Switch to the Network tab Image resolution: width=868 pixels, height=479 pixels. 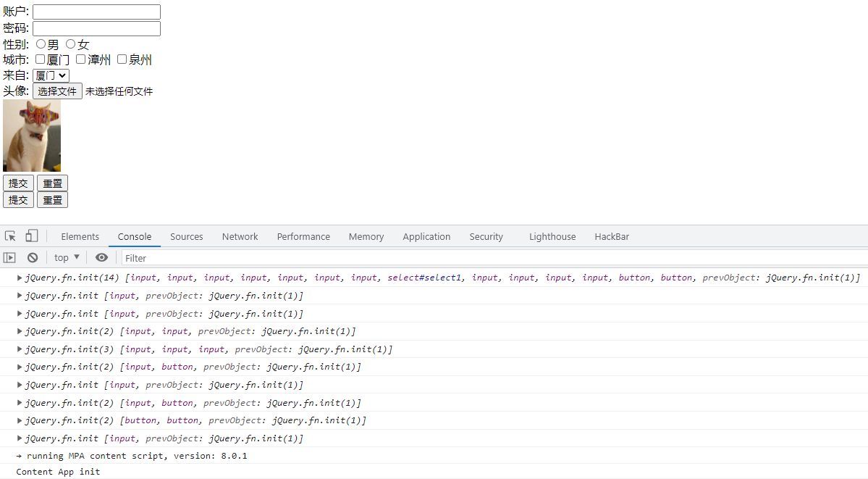click(240, 236)
